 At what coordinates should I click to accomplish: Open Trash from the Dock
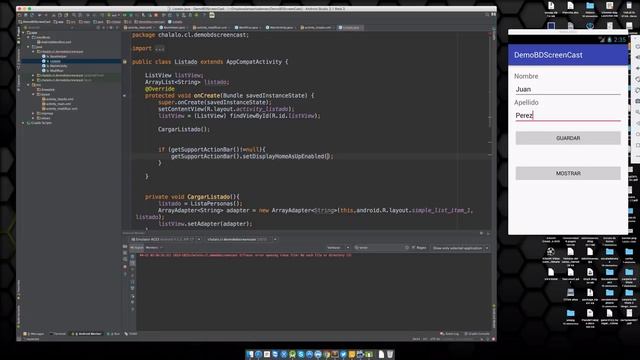pos(390,354)
